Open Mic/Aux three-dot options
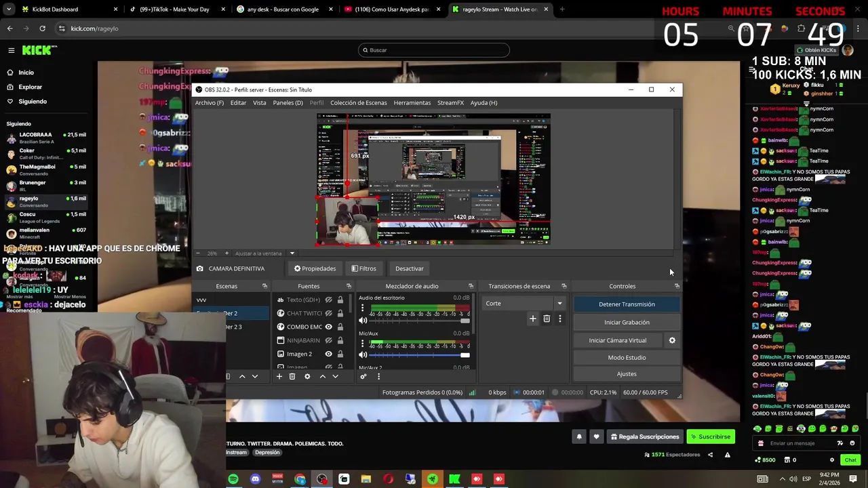 [x=362, y=344]
